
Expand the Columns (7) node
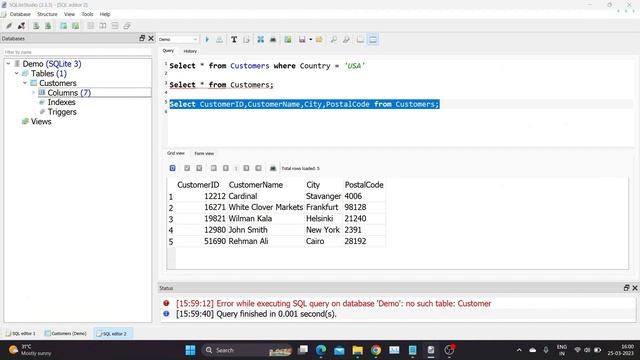(x=33, y=93)
